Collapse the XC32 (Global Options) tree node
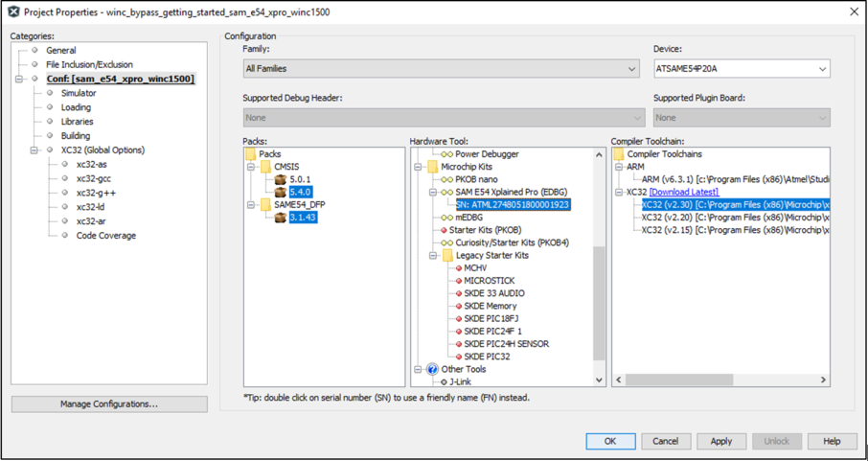868x461 pixels. 34,150
